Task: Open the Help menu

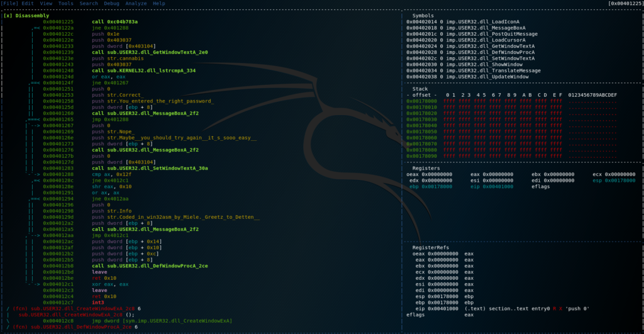Action: (x=159, y=3)
